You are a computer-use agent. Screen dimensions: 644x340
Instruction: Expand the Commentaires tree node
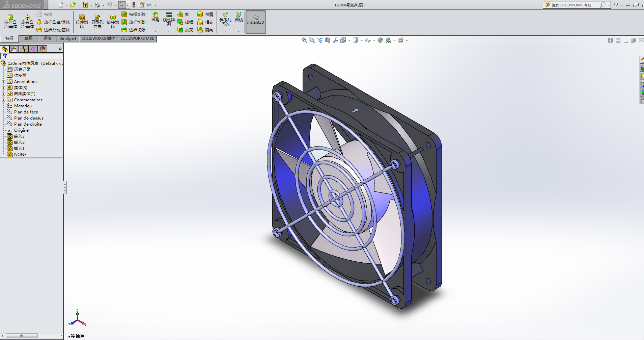[x=3, y=100]
